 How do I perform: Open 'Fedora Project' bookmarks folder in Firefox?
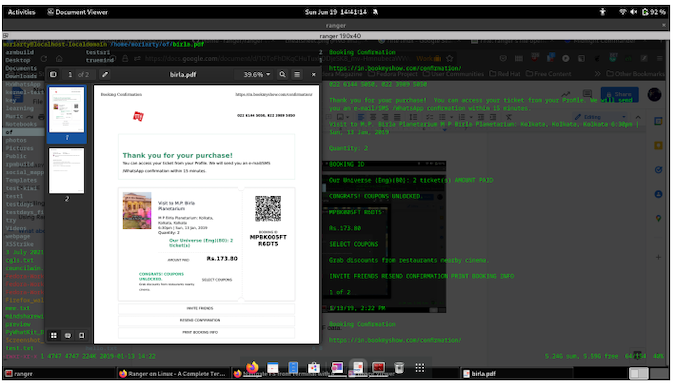(x=392, y=74)
